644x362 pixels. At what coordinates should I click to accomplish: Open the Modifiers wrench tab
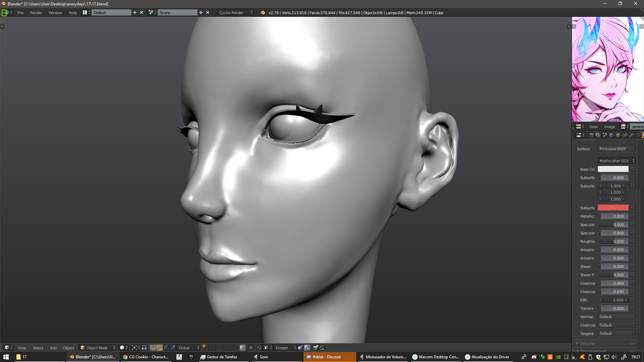point(632,135)
